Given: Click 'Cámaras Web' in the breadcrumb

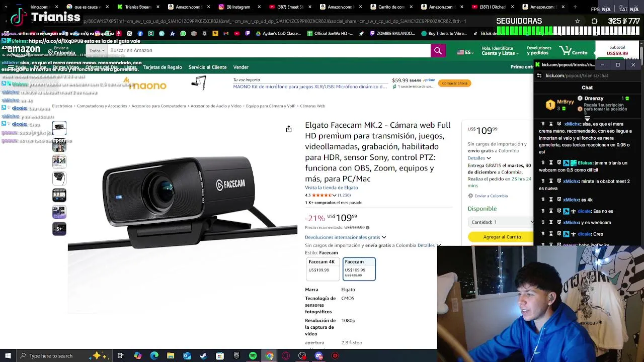Looking at the screenshot, I should pos(312,106).
